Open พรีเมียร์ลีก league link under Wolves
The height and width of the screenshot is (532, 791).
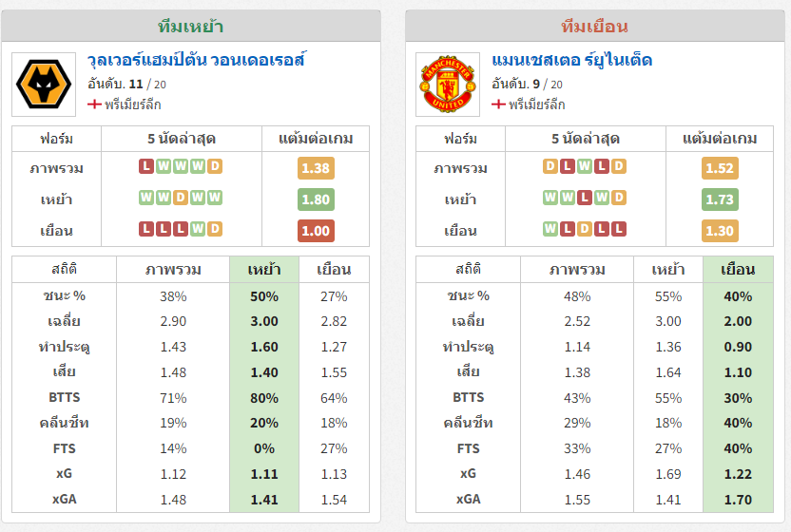click(133, 104)
